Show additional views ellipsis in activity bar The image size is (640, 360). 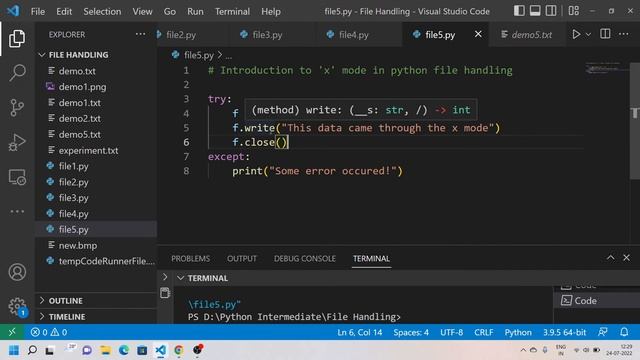pyautogui.click(x=17, y=211)
